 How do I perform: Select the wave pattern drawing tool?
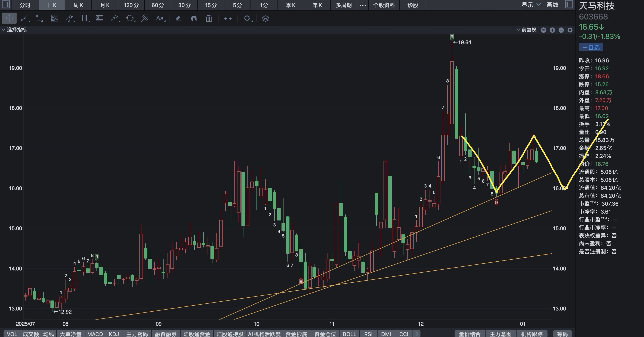click(x=115, y=19)
